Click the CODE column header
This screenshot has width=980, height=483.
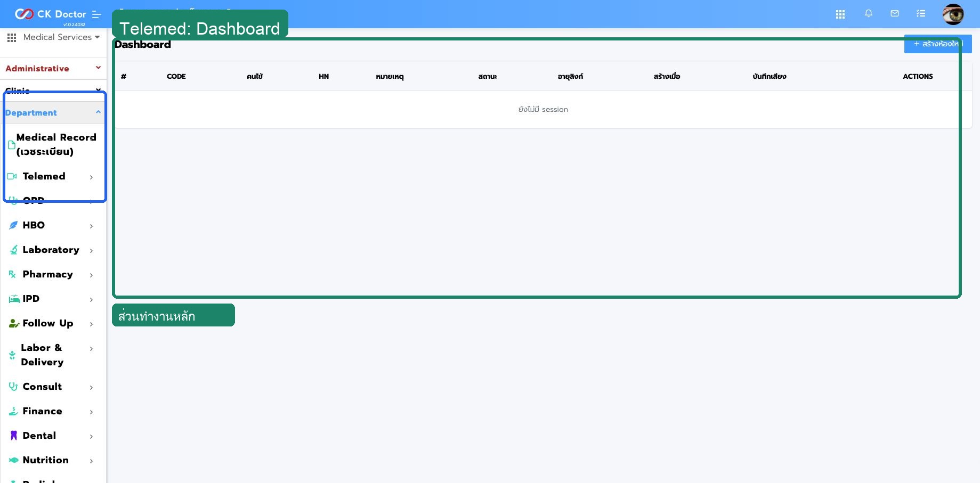(x=176, y=77)
